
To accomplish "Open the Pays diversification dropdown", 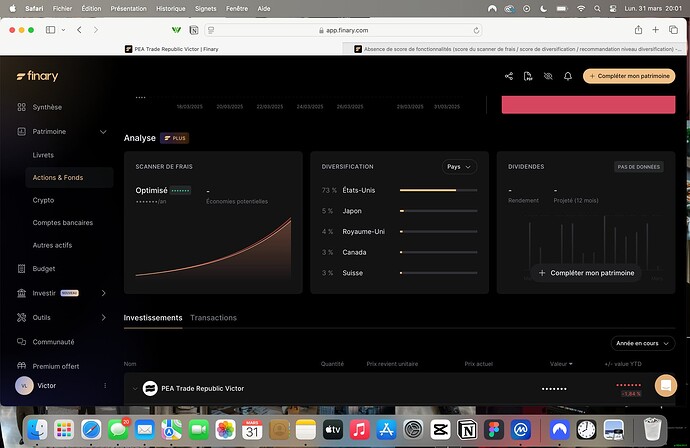I will coord(459,167).
